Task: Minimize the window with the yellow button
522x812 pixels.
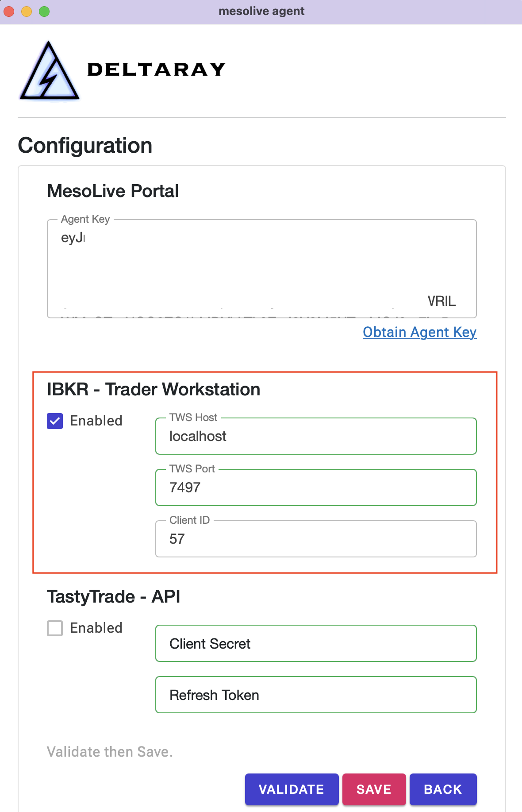Action: pyautogui.click(x=27, y=12)
